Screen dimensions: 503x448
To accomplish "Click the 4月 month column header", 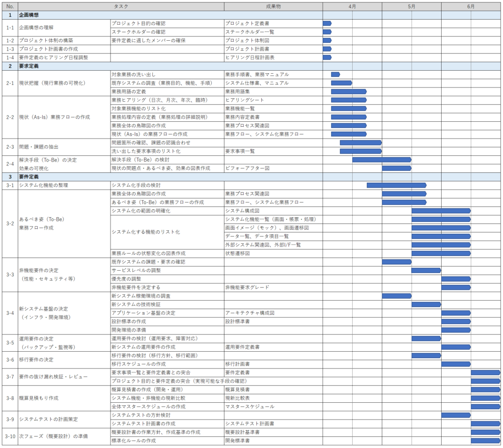I will pos(352,6).
